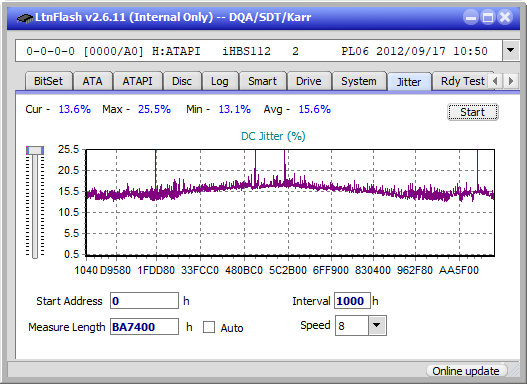Image resolution: width=527 pixels, height=384 pixels.
Task: Click the Measure Length input field
Action: pos(145,327)
